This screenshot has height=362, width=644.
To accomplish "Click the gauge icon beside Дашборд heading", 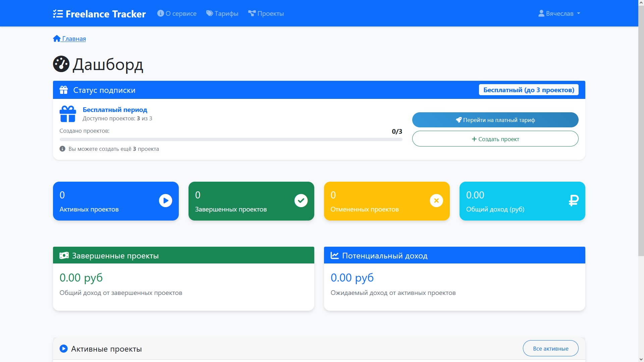I will tap(61, 64).
